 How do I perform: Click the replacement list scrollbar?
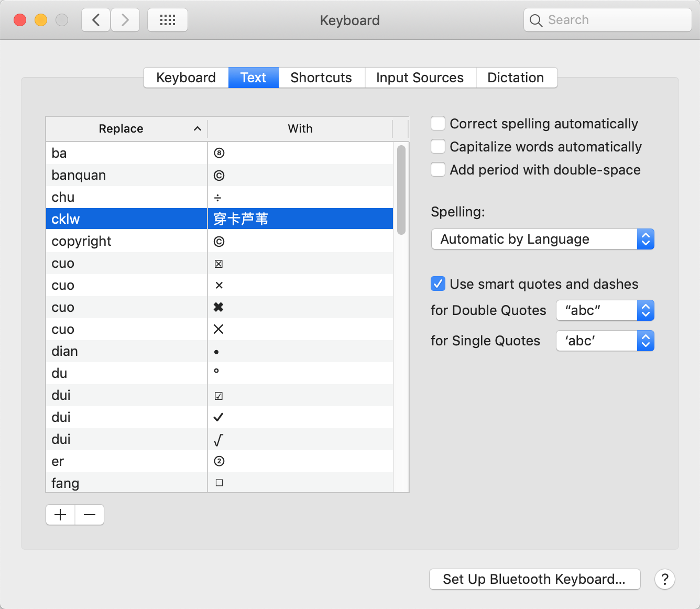(x=401, y=190)
